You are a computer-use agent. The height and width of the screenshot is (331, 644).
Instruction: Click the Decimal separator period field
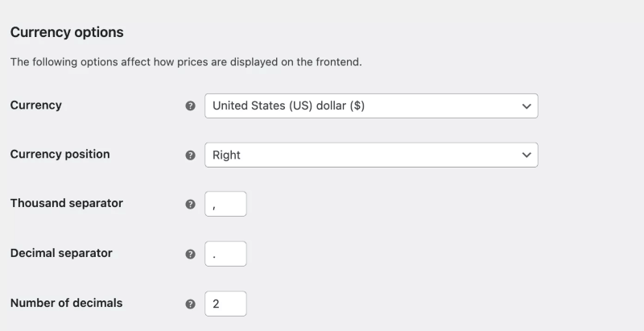coord(225,254)
